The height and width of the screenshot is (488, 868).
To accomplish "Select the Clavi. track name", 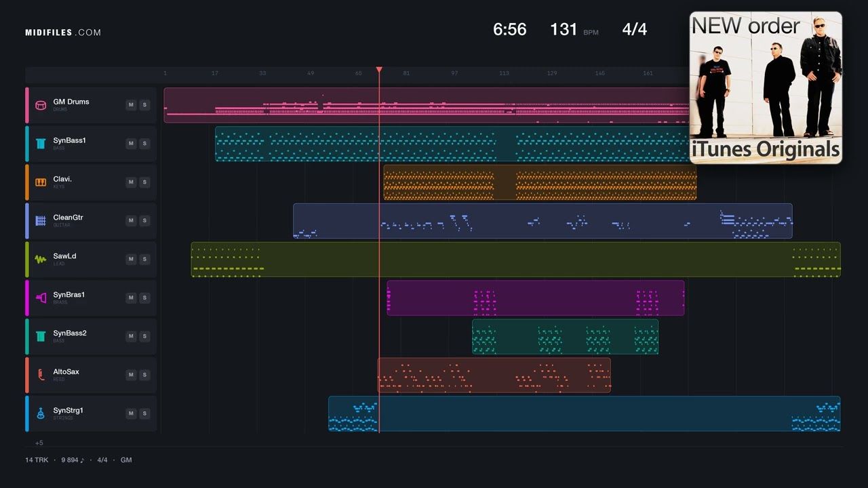I will [x=62, y=179].
